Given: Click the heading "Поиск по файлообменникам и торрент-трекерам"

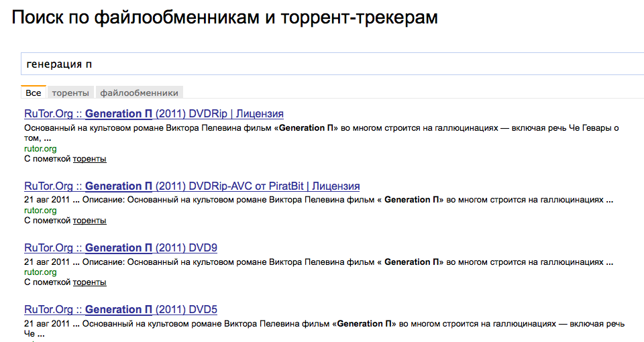Looking at the screenshot, I should [x=225, y=17].
